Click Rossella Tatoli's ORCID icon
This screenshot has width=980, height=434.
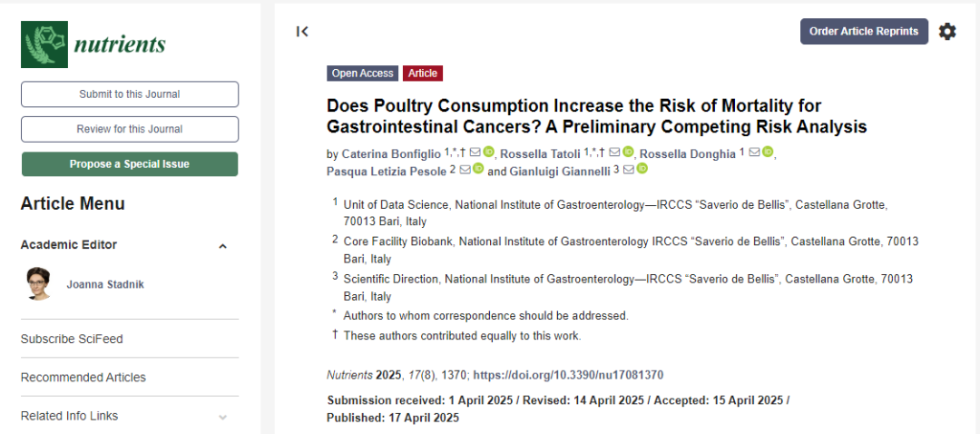coord(628,152)
